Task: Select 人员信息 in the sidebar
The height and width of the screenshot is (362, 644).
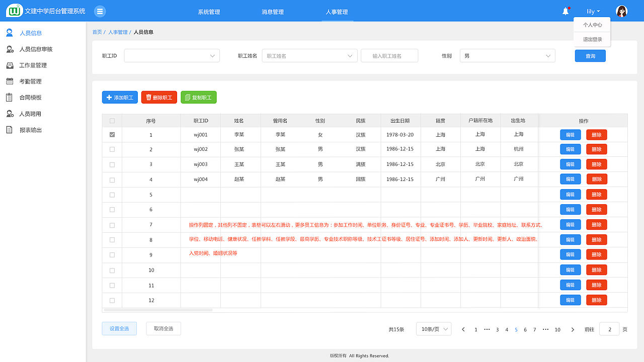Action: point(30,33)
